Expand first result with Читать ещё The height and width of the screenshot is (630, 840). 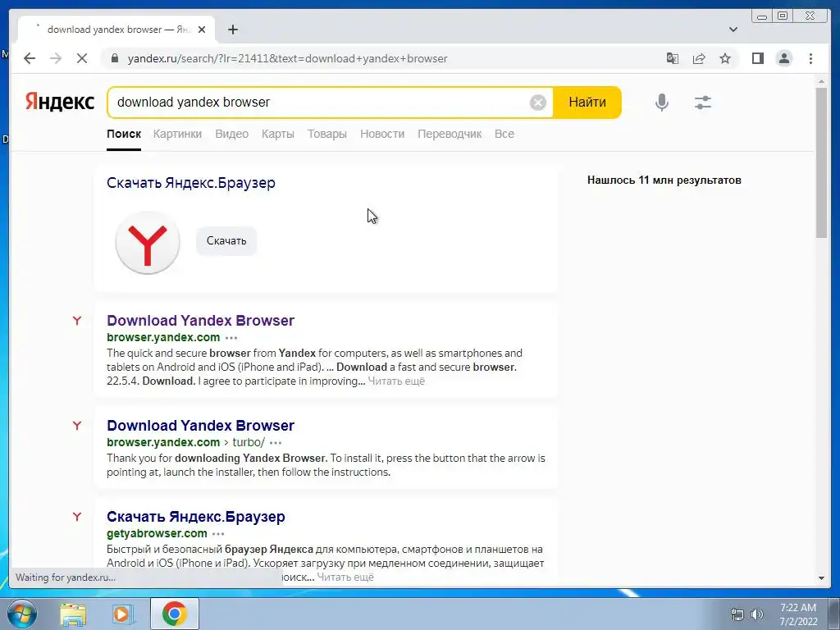[396, 381]
